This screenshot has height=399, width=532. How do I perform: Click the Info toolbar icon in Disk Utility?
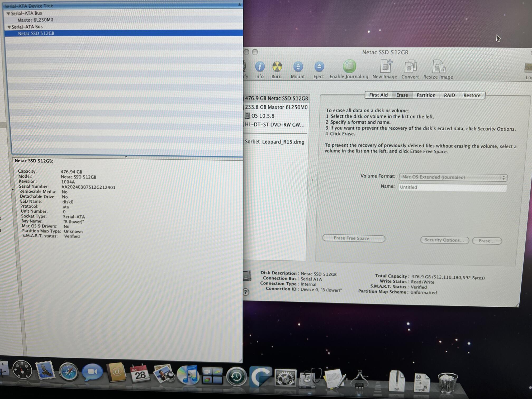260,67
